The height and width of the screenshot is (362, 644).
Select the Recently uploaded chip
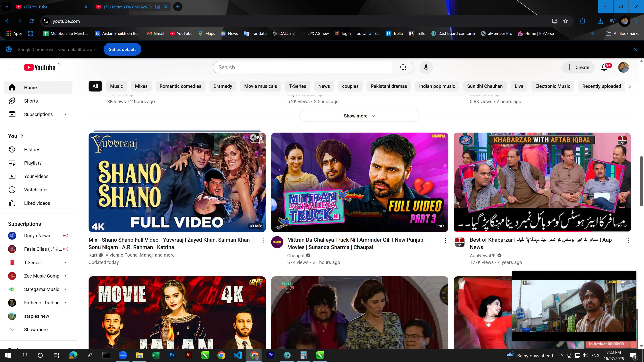[x=602, y=86]
